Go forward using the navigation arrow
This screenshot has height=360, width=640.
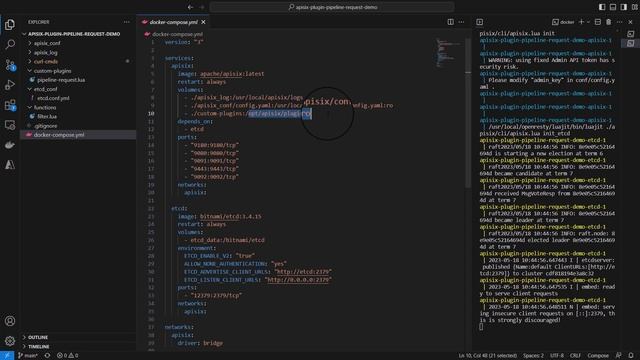coord(202,7)
